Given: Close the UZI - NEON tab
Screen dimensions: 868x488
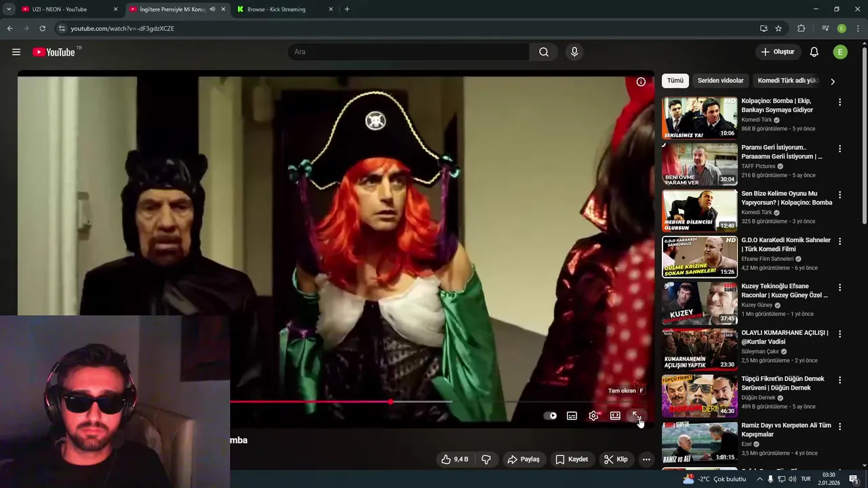Looking at the screenshot, I should (115, 9).
